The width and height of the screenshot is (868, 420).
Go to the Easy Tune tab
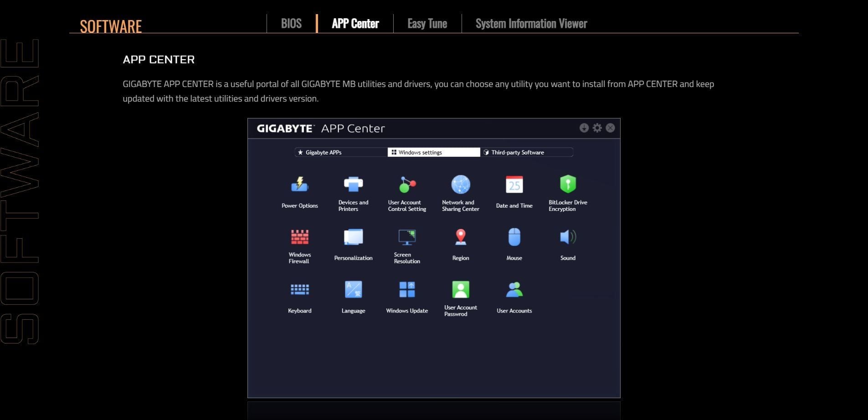tap(427, 24)
